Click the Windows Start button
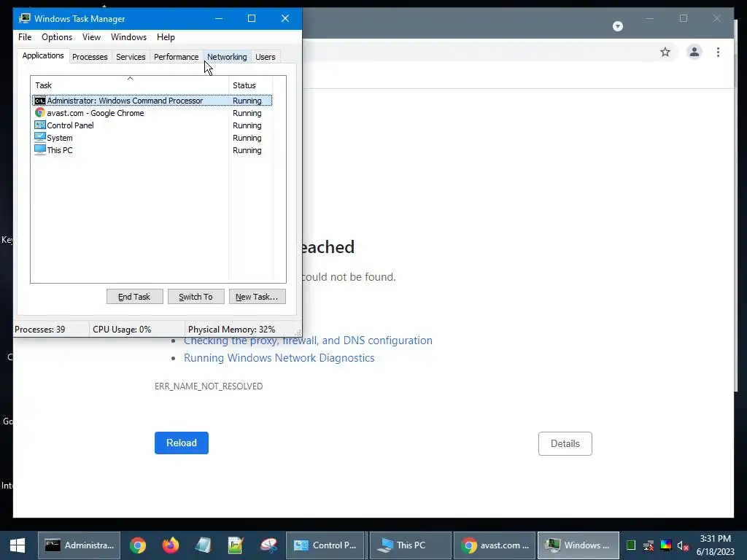This screenshot has width=747, height=560. click(18, 545)
